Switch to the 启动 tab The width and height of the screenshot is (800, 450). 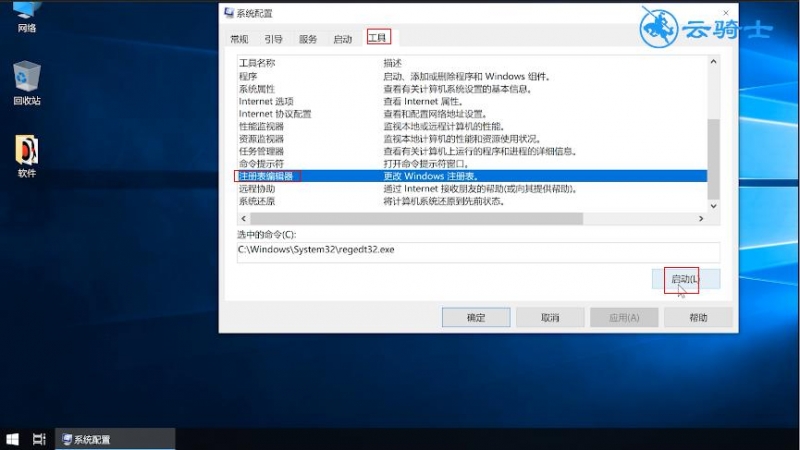tap(342, 39)
